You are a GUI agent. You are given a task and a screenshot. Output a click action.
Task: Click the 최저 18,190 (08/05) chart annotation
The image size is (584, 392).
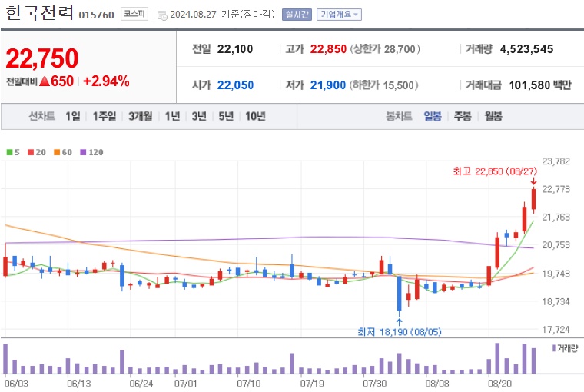400,331
